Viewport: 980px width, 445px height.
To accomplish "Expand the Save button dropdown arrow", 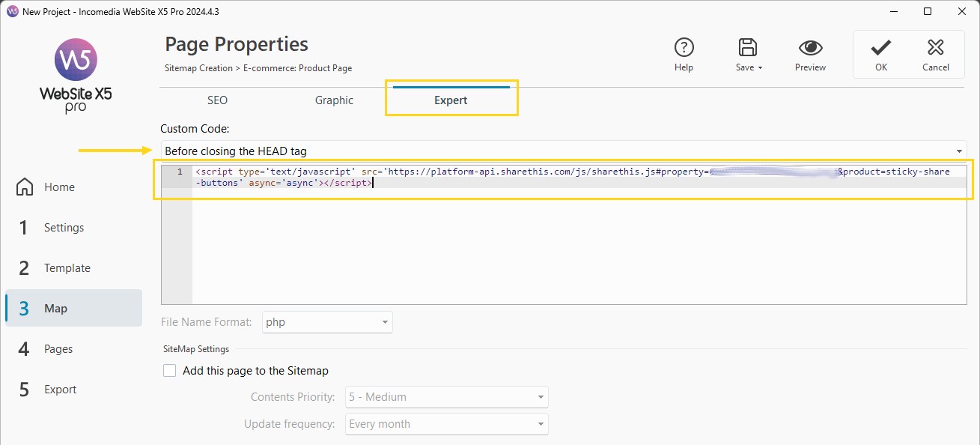I will [x=760, y=68].
